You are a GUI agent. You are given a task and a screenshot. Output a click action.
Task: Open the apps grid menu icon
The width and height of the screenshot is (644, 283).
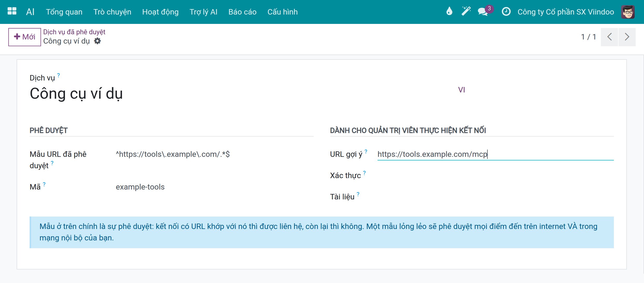click(x=12, y=11)
